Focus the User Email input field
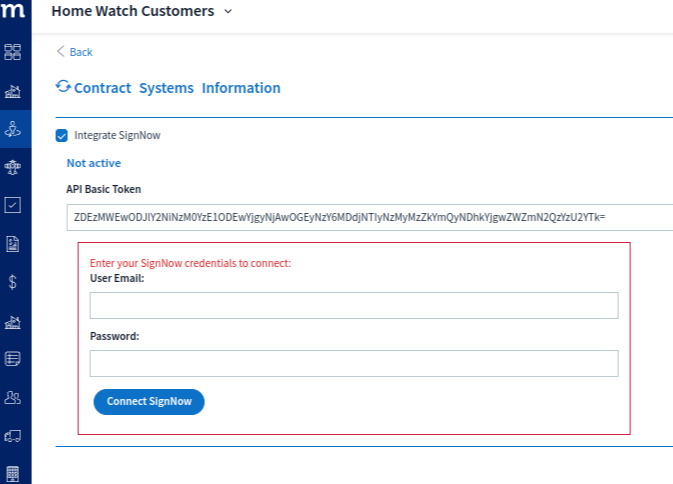Image resolution: width=673 pixels, height=484 pixels. [354, 306]
